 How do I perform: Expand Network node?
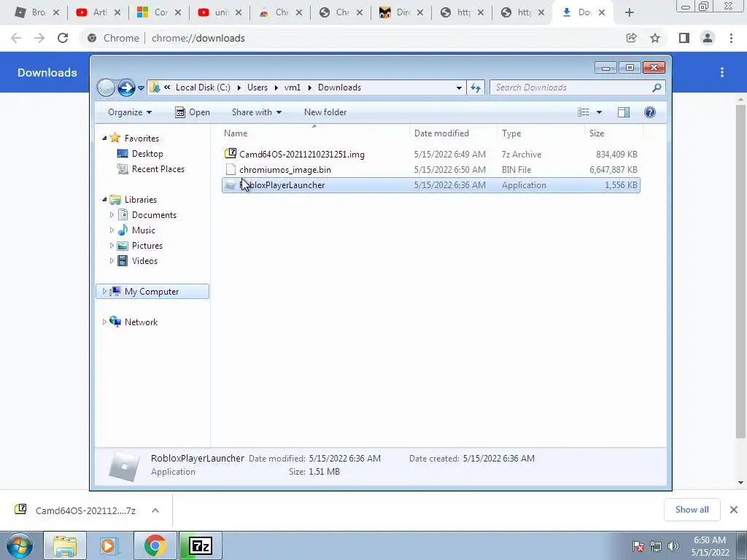[x=104, y=322]
